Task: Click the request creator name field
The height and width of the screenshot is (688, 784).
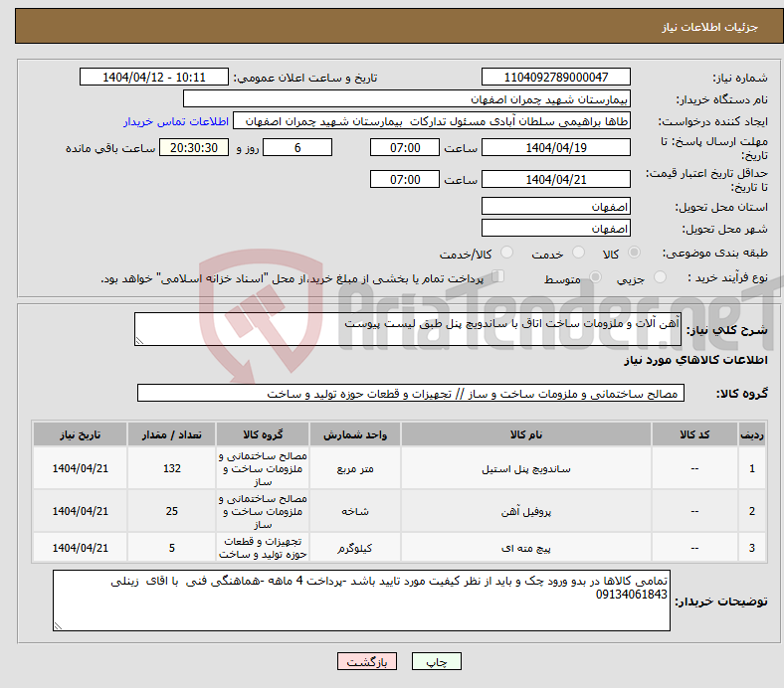Action: pos(432,121)
